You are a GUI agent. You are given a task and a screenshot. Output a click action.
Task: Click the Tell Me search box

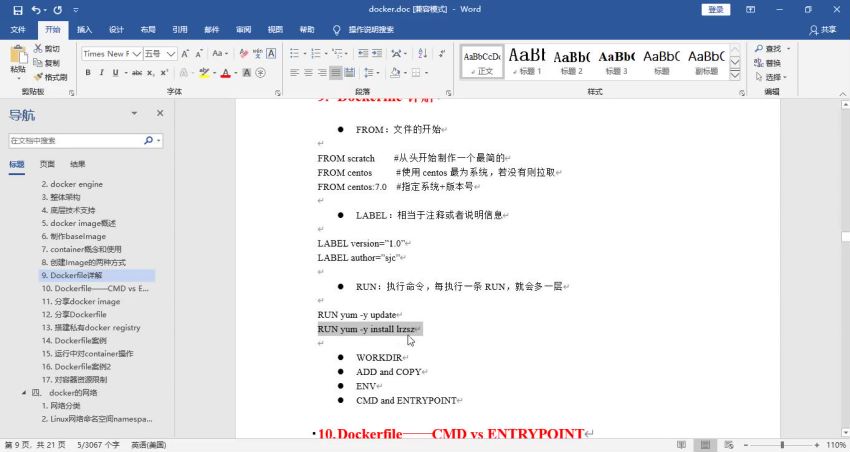coord(371,30)
